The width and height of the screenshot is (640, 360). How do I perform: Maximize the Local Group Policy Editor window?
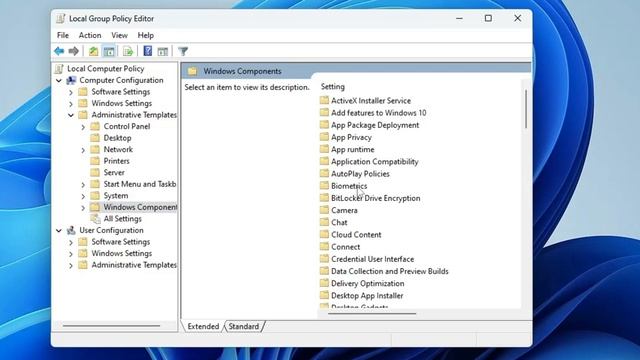(x=488, y=18)
